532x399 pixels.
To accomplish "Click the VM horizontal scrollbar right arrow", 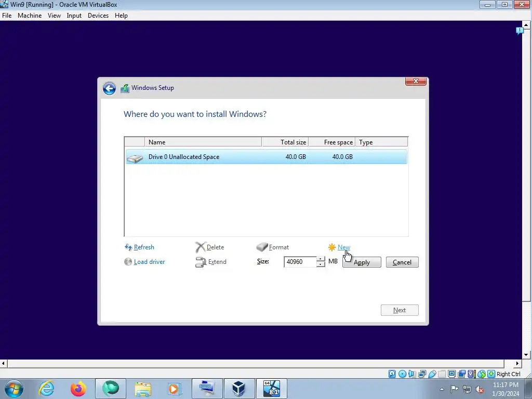I will click(x=517, y=363).
